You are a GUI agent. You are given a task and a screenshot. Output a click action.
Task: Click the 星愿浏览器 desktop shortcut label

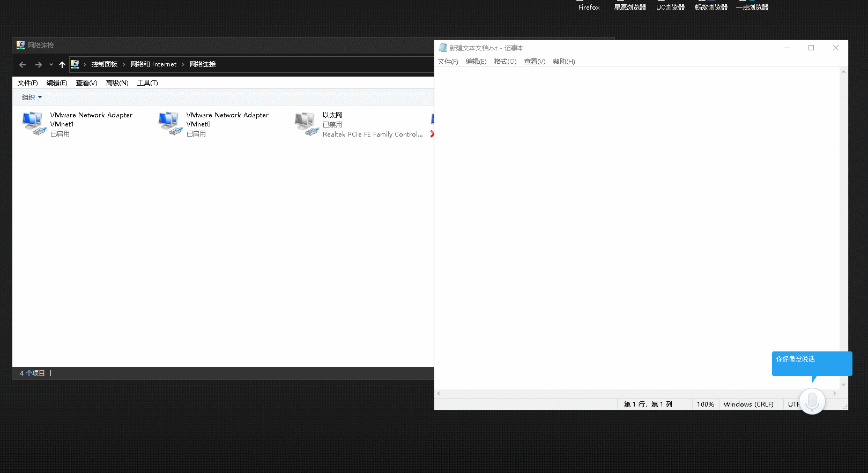click(x=630, y=7)
